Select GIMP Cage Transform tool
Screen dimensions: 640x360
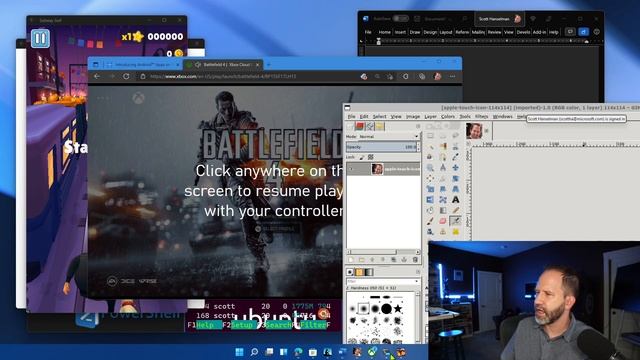(443, 199)
